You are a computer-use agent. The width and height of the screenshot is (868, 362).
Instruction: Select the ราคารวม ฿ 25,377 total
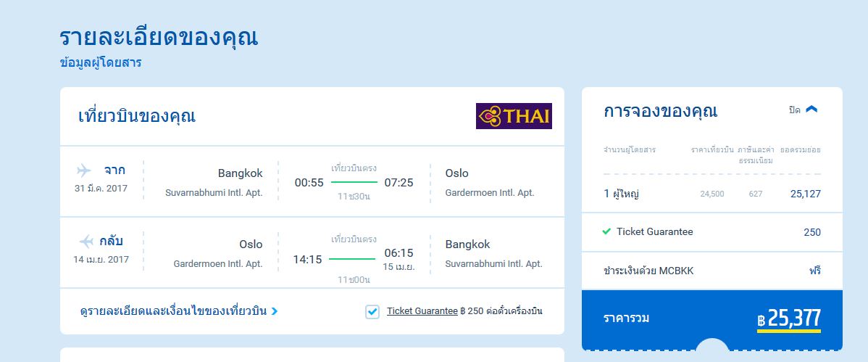pos(712,319)
